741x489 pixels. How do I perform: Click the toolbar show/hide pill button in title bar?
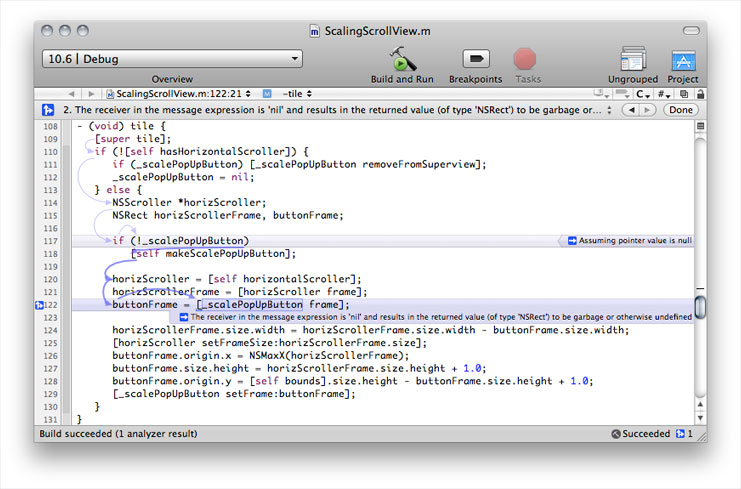[689, 32]
